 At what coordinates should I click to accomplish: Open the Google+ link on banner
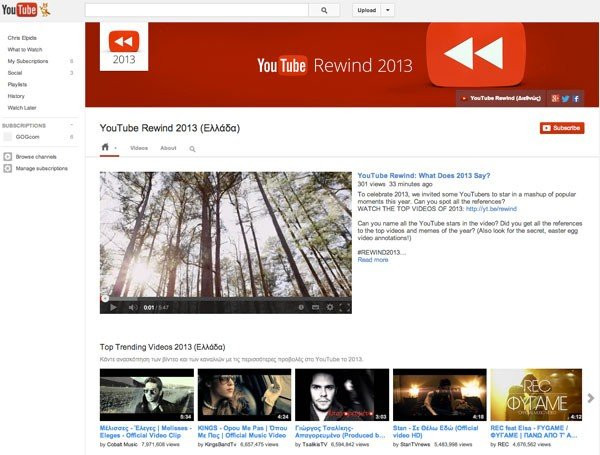coord(555,98)
